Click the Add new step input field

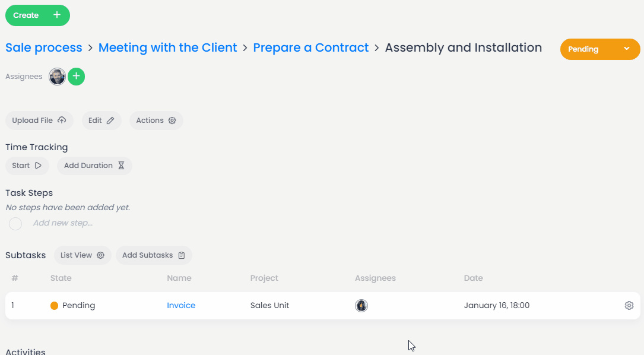click(x=63, y=223)
